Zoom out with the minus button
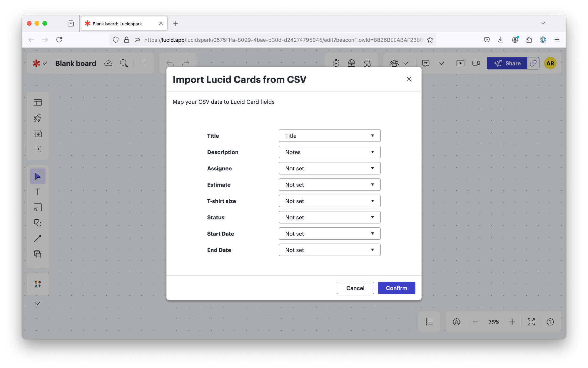 point(475,322)
